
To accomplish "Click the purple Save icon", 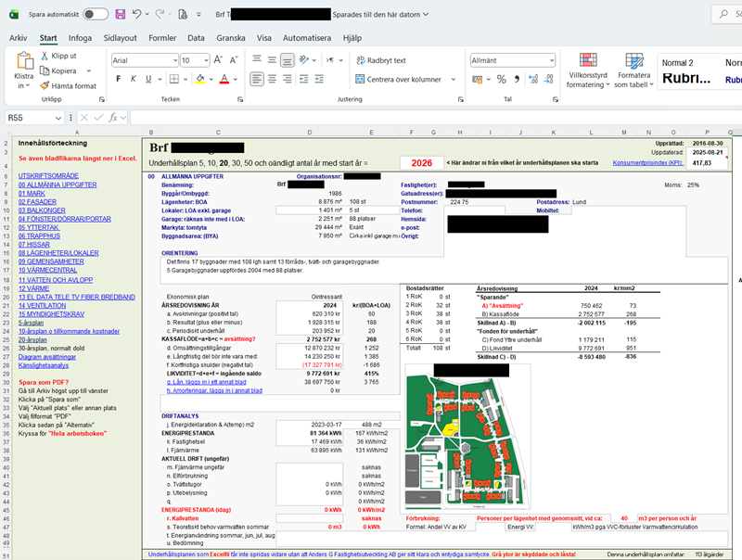I will point(120,15).
